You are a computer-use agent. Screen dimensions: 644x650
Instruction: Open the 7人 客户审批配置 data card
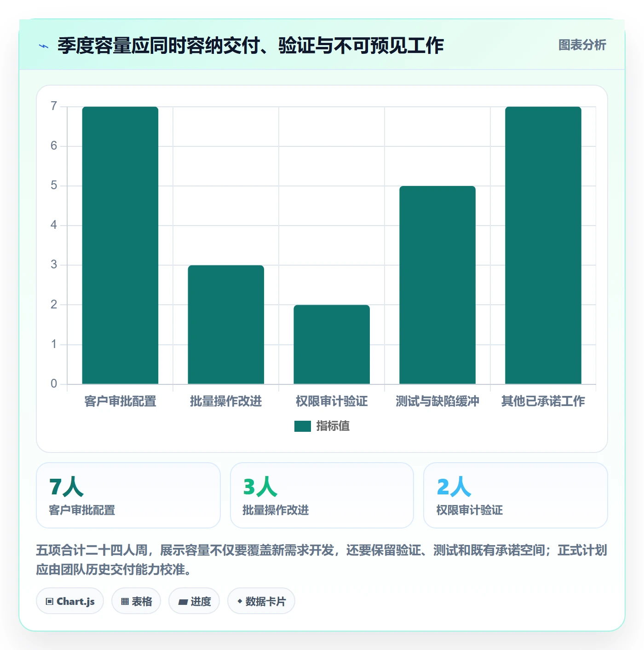(x=128, y=495)
